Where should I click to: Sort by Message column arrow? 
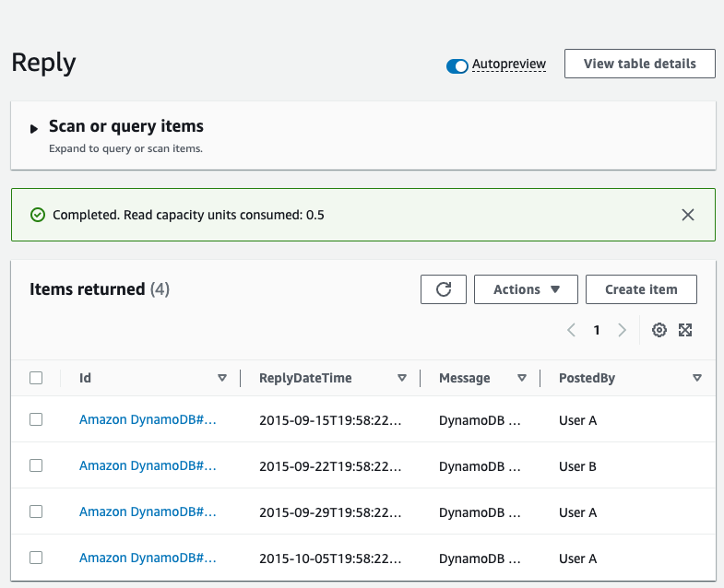521,378
